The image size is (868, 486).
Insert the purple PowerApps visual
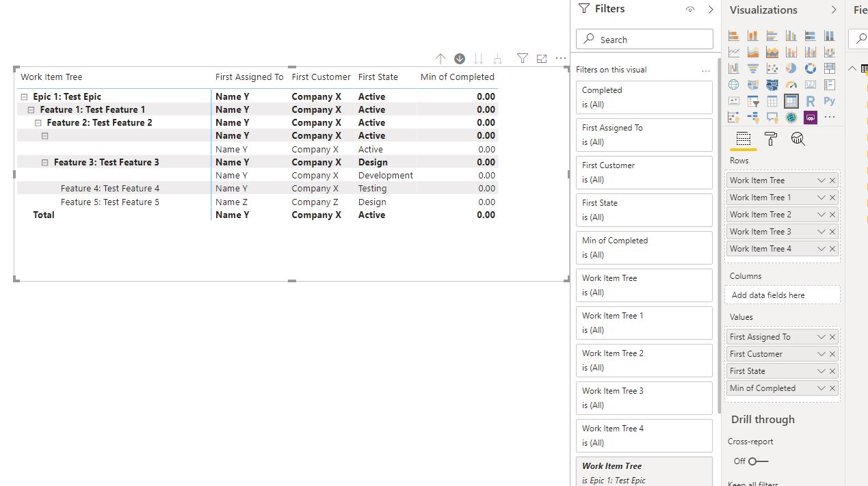[x=811, y=118]
